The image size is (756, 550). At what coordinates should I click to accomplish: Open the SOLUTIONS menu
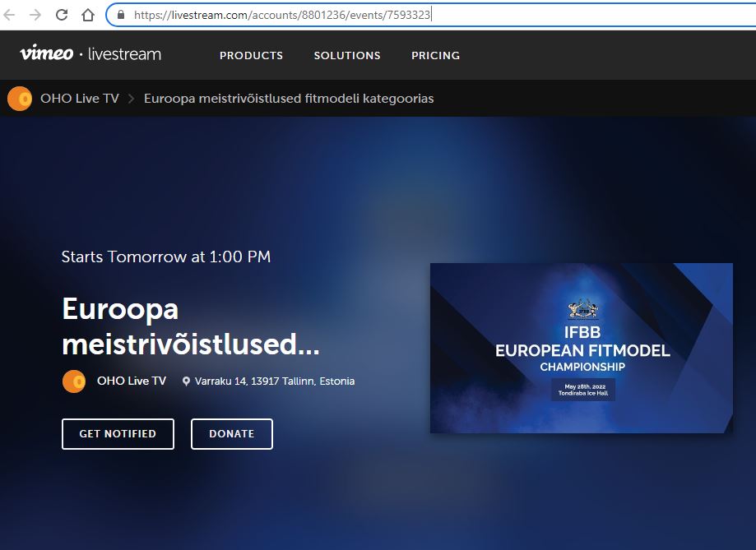pyautogui.click(x=347, y=55)
